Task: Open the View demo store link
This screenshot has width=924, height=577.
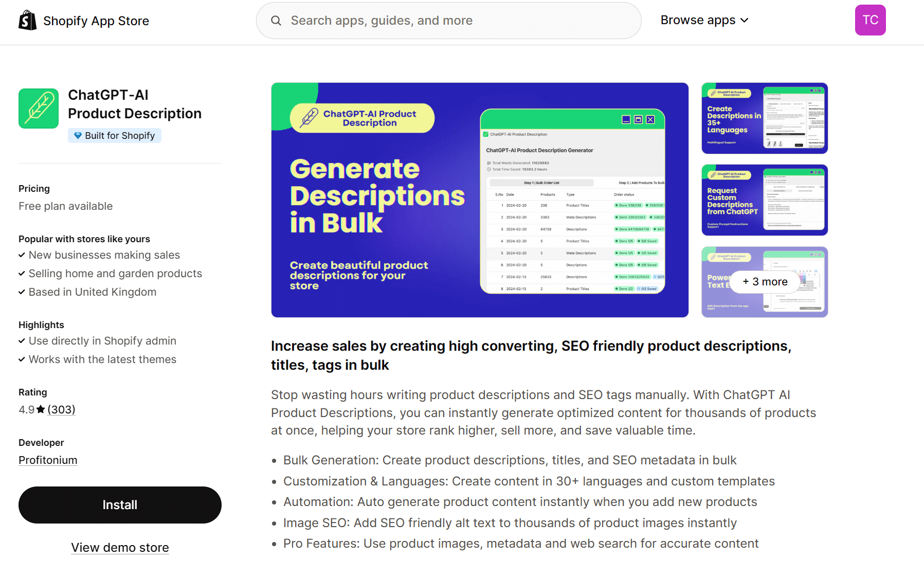Action: (120, 547)
